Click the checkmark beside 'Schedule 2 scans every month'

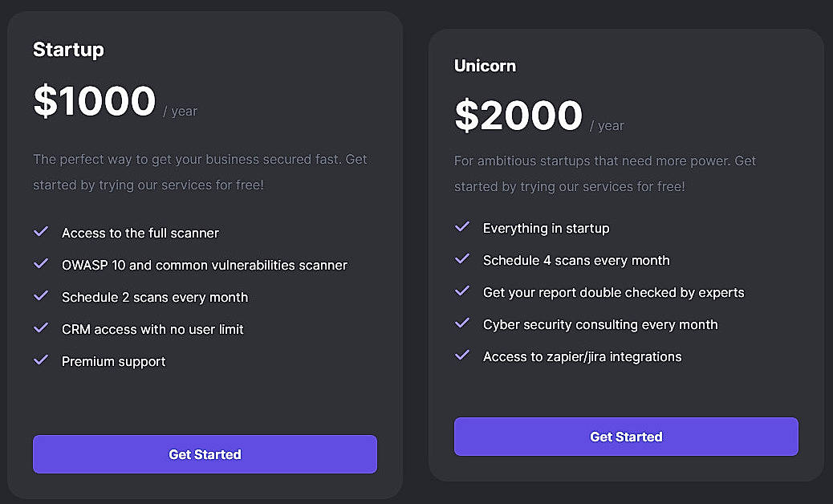41,296
